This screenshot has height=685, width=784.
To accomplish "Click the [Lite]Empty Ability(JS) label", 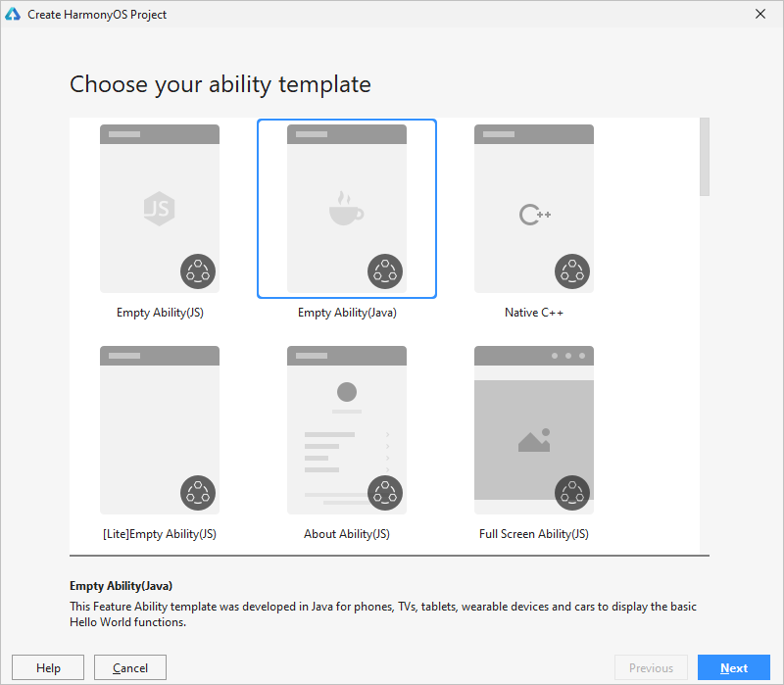I will [x=160, y=534].
